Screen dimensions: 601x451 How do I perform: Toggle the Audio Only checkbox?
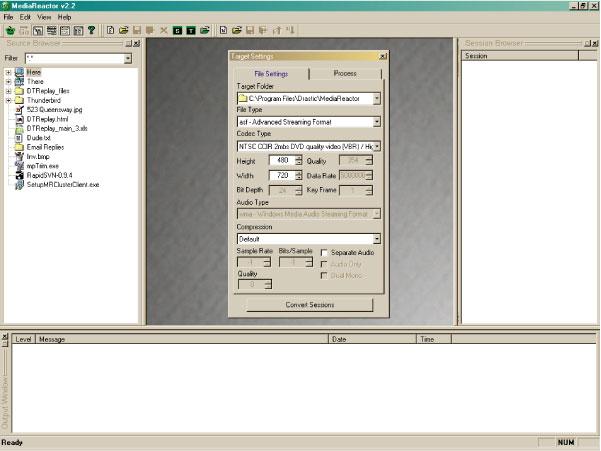coord(324,264)
